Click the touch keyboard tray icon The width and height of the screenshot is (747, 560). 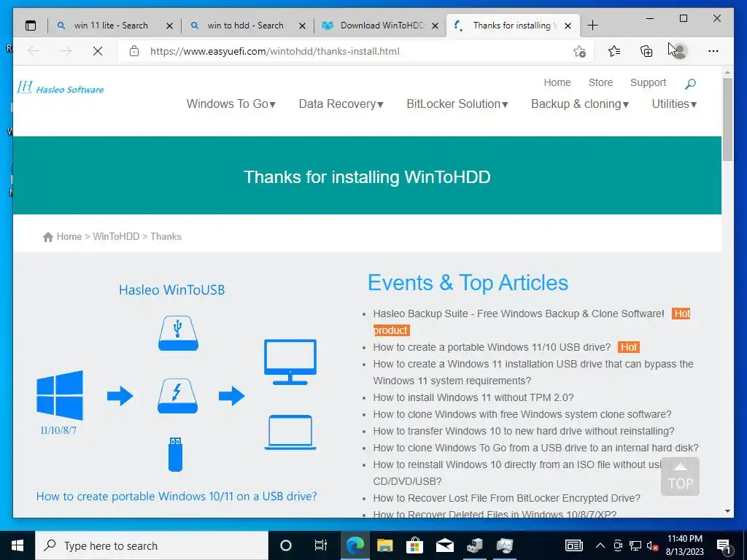[x=573, y=545]
